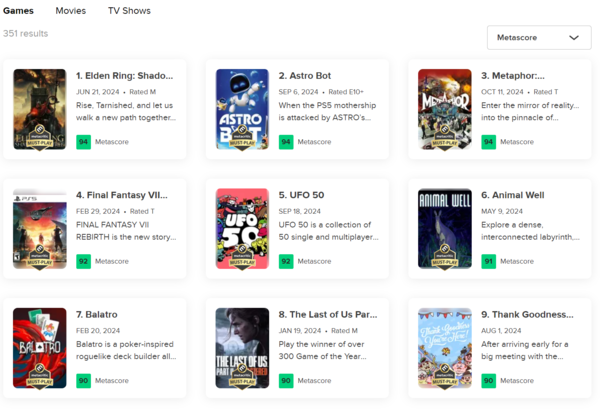Click the UFO 50 score badge 92
The width and height of the screenshot is (600, 409).
(286, 261)
